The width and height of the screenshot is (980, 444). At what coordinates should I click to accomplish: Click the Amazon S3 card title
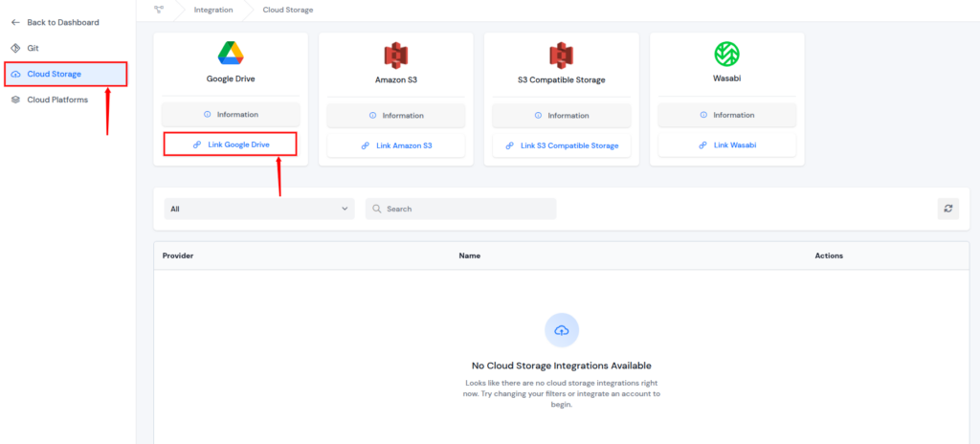395,80
